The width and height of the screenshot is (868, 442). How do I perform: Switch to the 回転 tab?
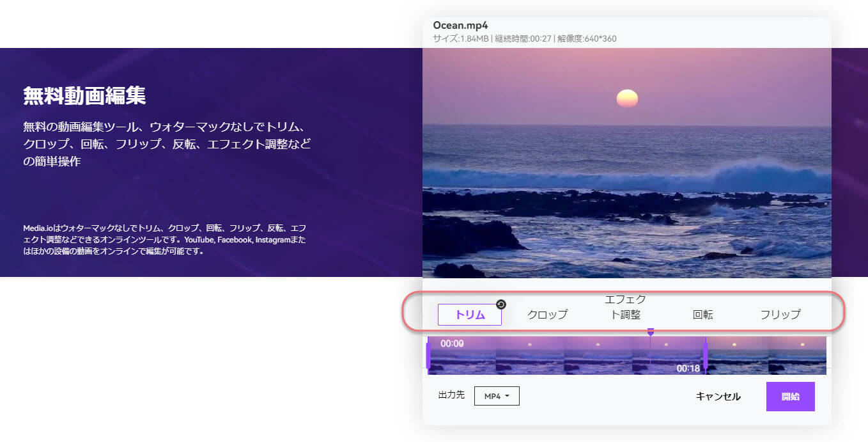pos(703,315)
